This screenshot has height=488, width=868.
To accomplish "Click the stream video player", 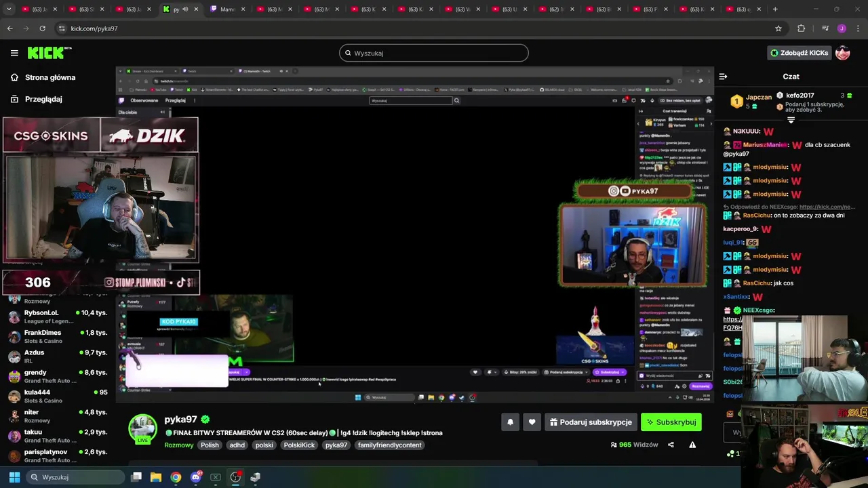I will (415, 235).
